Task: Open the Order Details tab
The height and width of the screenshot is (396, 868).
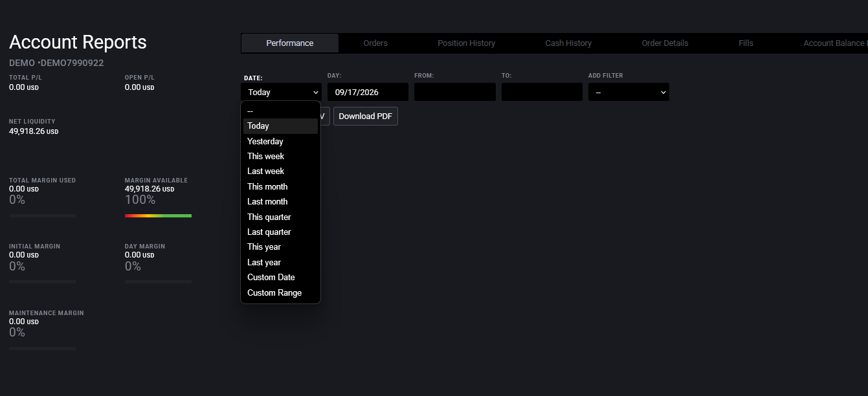Action: pyautogui.click(x=665, y=43)
